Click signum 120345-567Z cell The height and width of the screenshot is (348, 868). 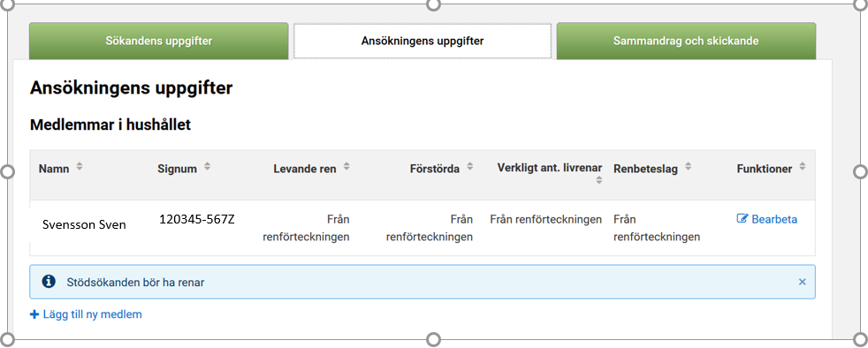[197, 219]
